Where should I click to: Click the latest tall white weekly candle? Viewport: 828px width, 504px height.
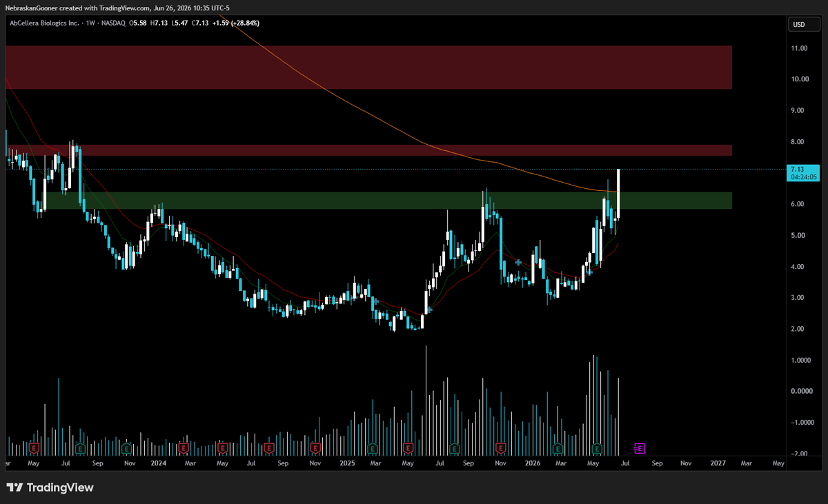(x=618, y=193)
